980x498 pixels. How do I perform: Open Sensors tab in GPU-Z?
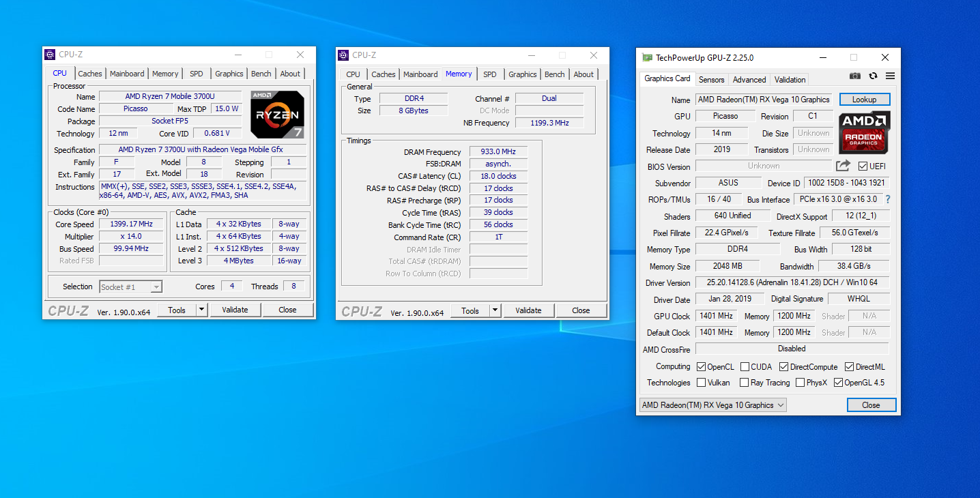[712, 80]
